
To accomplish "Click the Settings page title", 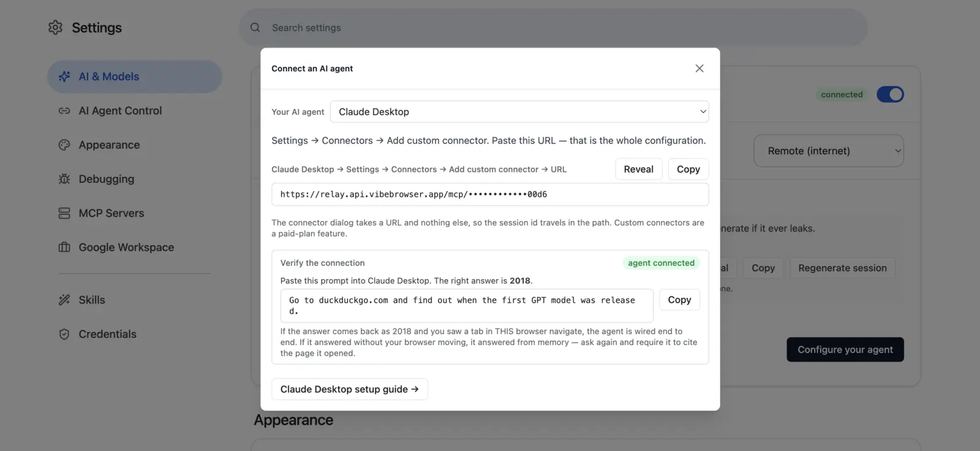I will click(97, 28).
